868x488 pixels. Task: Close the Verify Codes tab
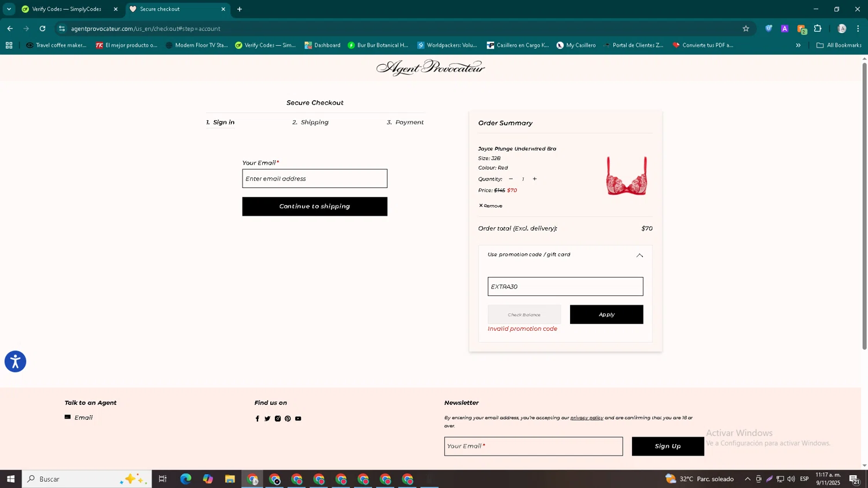[x=115, y=9]
